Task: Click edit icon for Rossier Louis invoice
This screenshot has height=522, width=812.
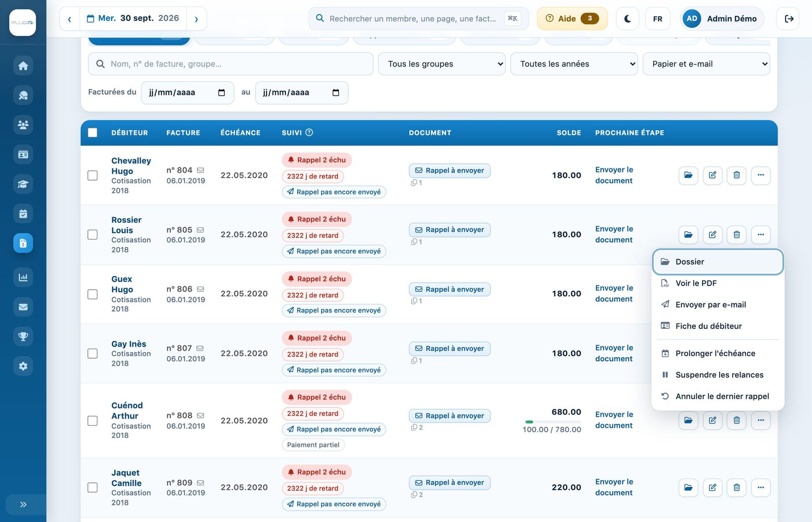Action: tap(713, 234)
